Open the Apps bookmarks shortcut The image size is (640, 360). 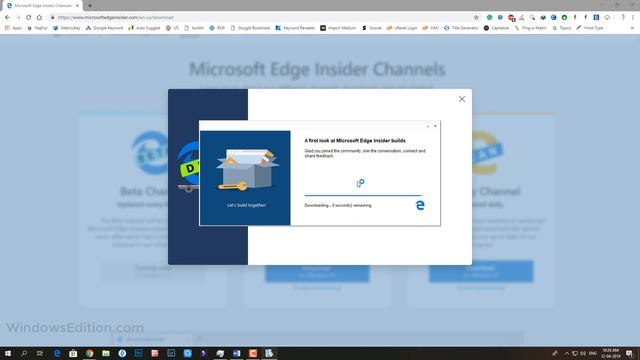pyautogui.click(x=13, y=28)
